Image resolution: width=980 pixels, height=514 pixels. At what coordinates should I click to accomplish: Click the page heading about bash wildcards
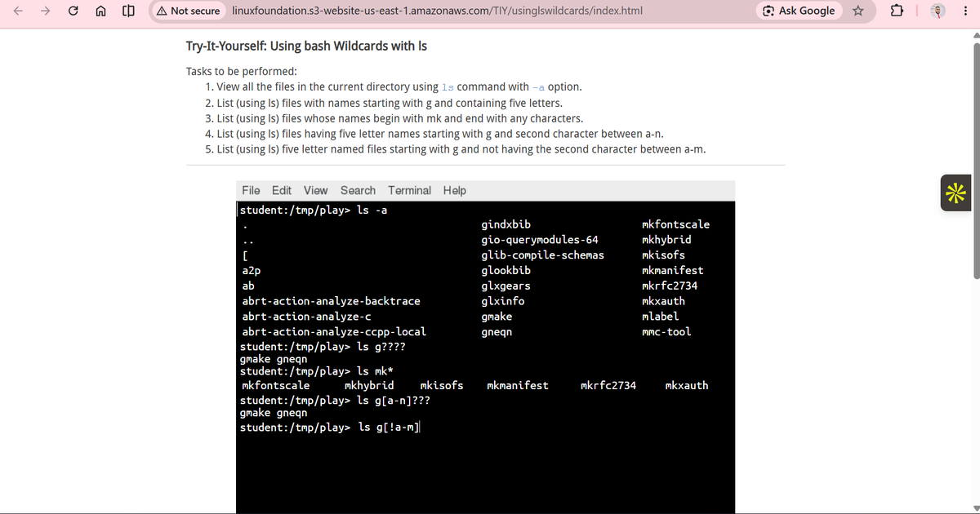[x=306, y=46]
